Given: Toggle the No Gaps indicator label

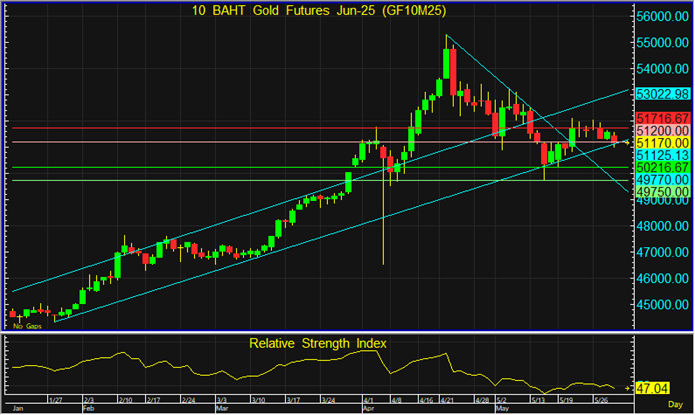Looking at the screenshot, I should click(25, 326).
